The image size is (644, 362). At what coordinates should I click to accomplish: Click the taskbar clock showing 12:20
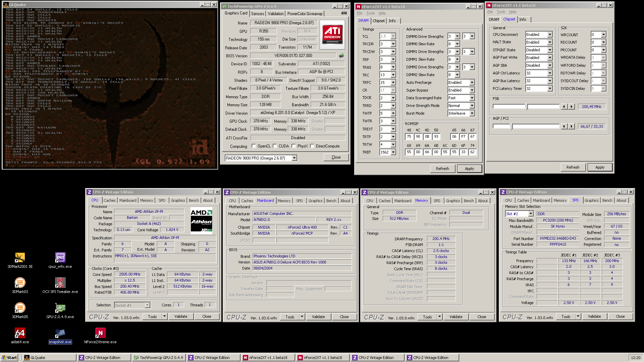coord(635,358)
